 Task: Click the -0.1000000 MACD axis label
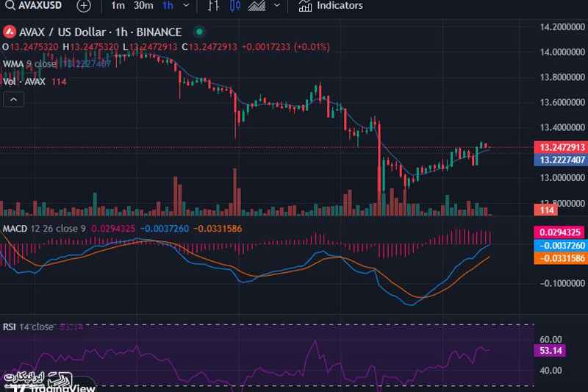(x=562, y=283)
